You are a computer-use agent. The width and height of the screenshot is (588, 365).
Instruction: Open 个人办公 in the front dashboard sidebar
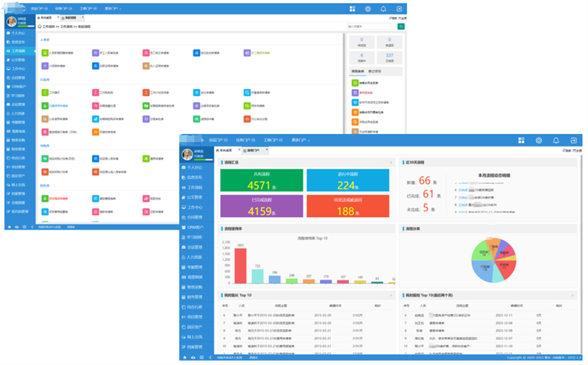click(x=195, y=168)
